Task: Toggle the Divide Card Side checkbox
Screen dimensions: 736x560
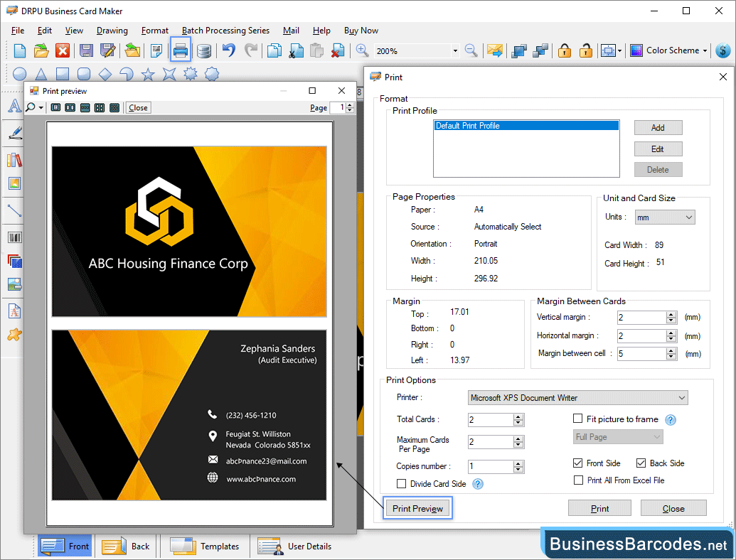Action: 401,483
